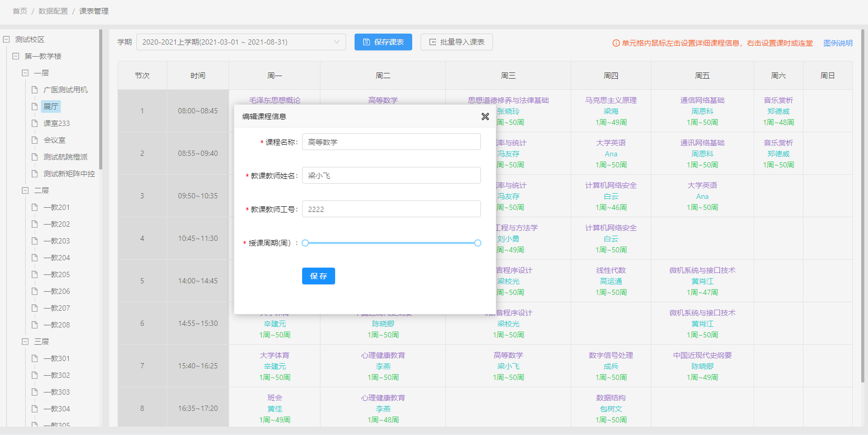Select 一教303 in the room tree
The width and height of the screenshot is (868, 435).
57,392
